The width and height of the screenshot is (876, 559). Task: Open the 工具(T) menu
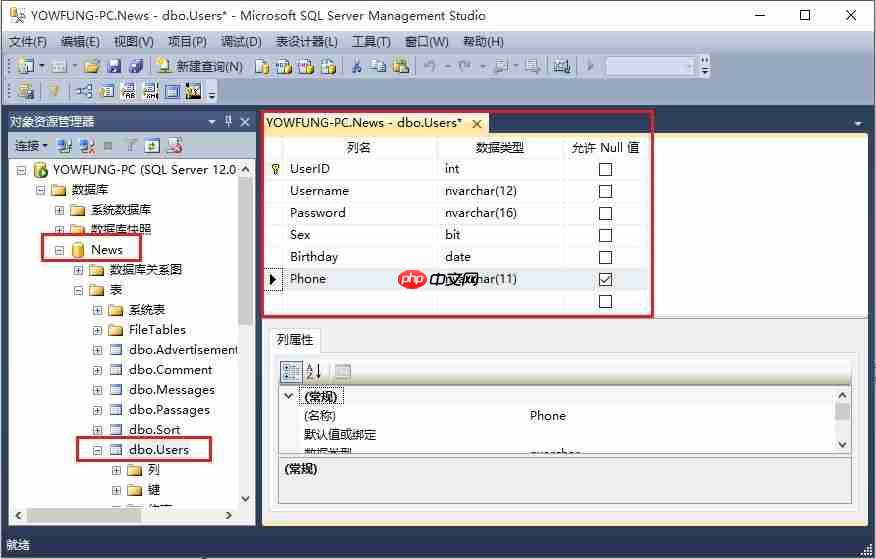click(371, 42)
